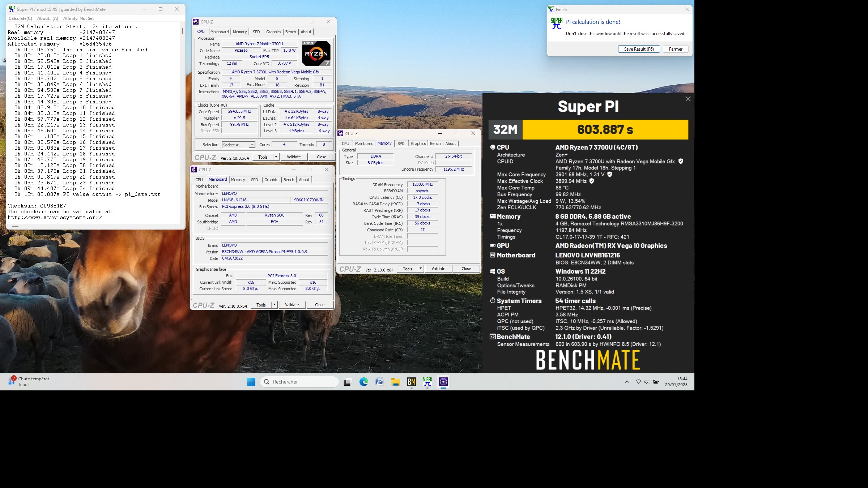Open BenchMate icon in taskbar
Image resolution: width=868 pixels, height=488 pixels.
coord(411,382)
